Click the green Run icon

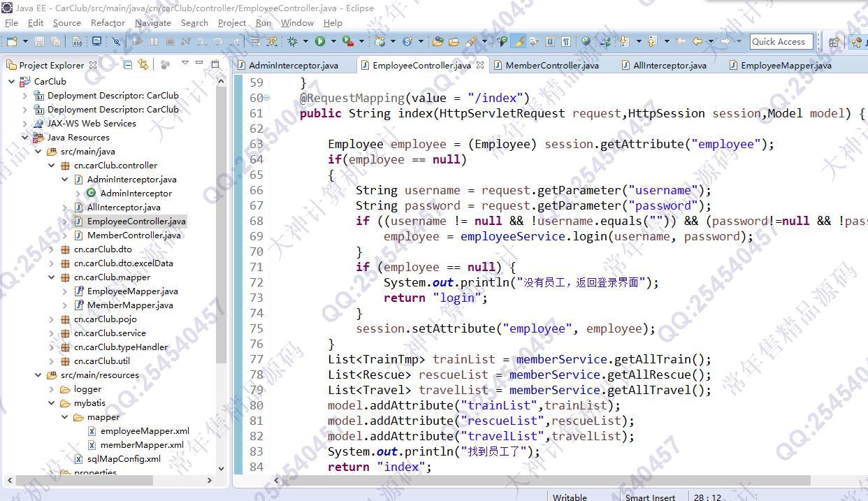coord(320,41)
